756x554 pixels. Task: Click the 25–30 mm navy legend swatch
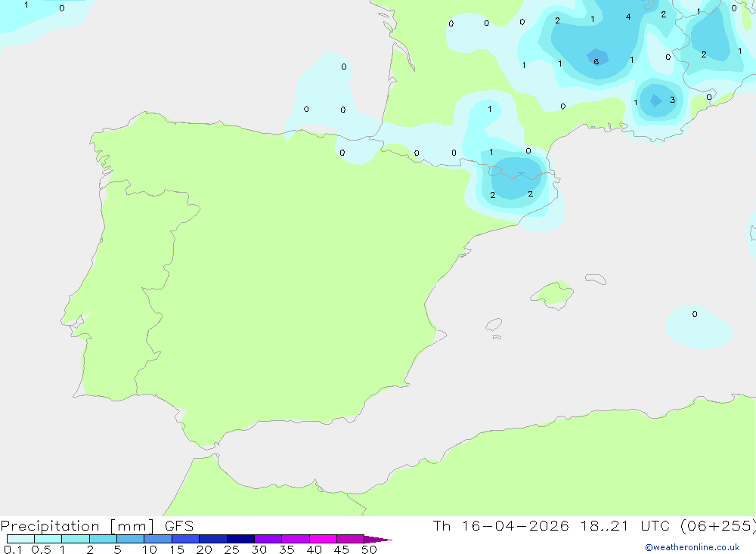240,539
